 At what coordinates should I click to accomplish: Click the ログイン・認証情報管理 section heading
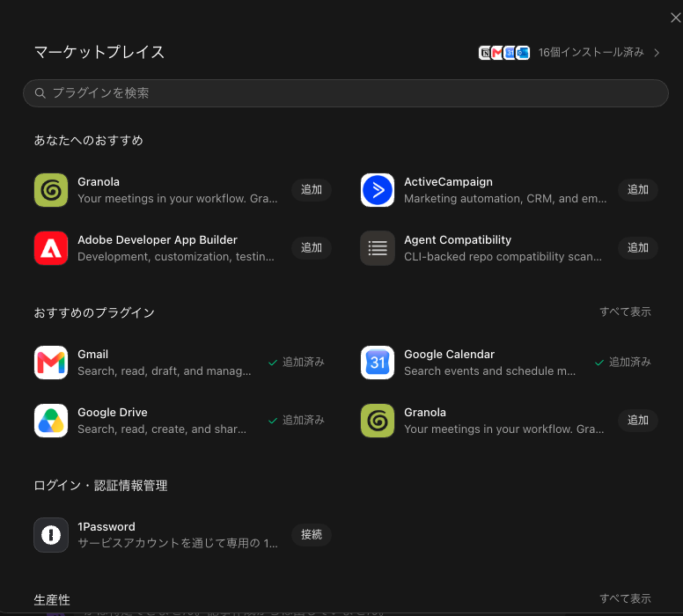point(100,486)
